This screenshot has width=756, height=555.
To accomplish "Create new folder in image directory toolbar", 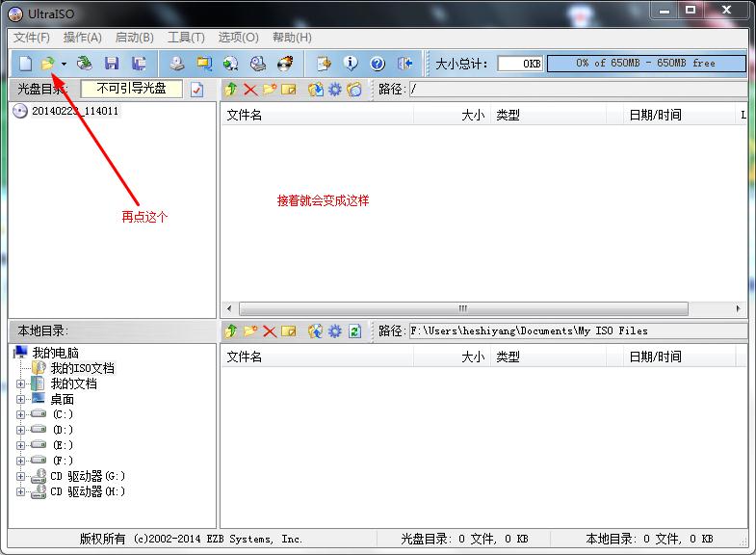I will coord(270,90).
